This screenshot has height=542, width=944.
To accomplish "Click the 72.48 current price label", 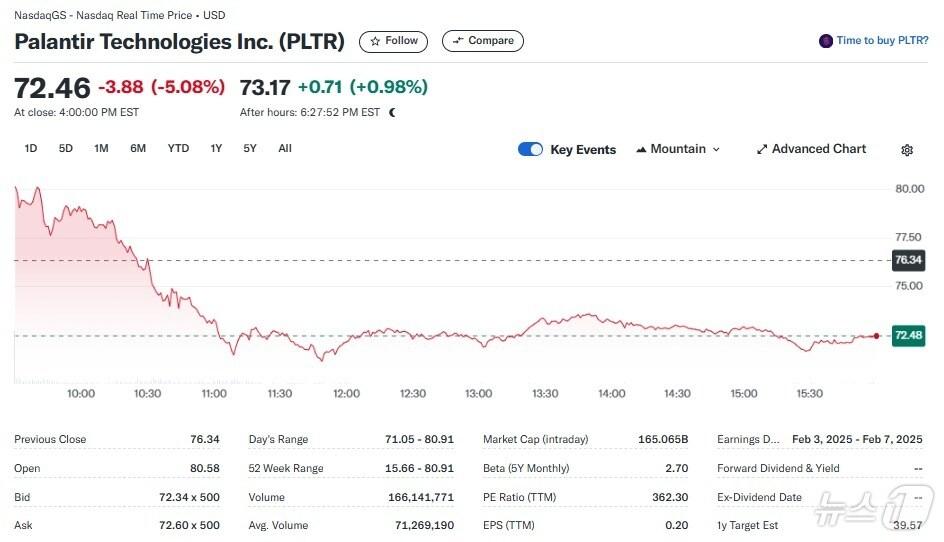I will (909, 336).
